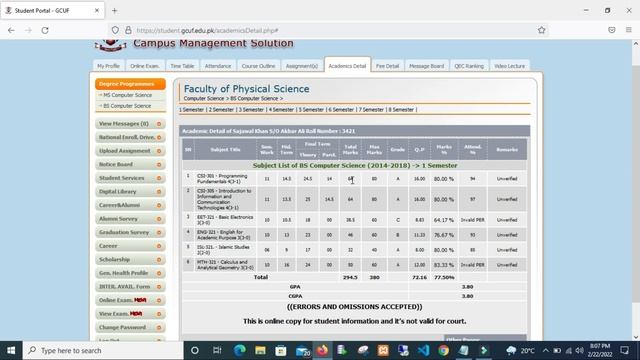
Task: Open volume control in system tray
Action: click(x=580, y=350)
